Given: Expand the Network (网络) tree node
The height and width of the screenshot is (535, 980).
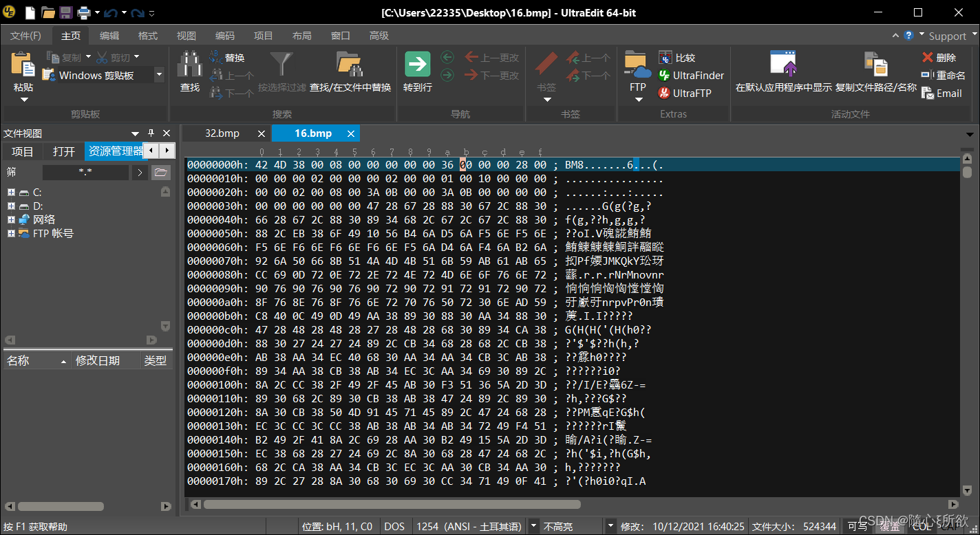Looking at the screenshot, I should [11, 220].
